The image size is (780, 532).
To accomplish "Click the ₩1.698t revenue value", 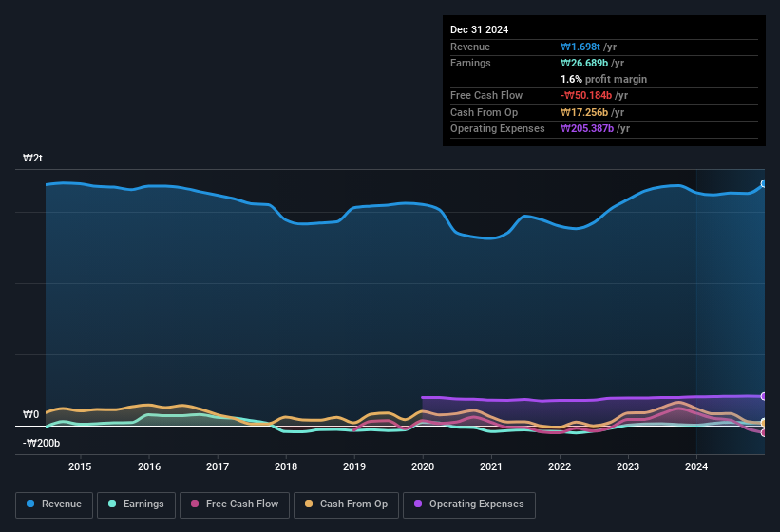I will (580, 47).
